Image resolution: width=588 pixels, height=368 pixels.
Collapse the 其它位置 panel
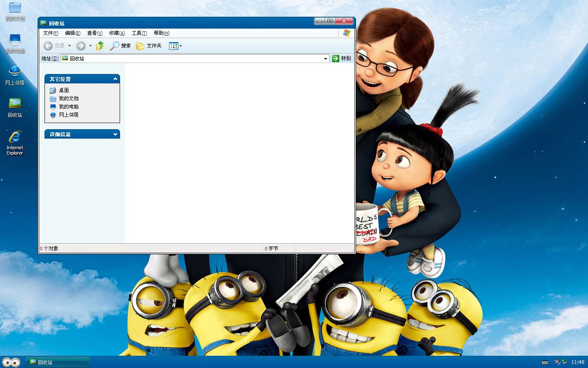115,79
